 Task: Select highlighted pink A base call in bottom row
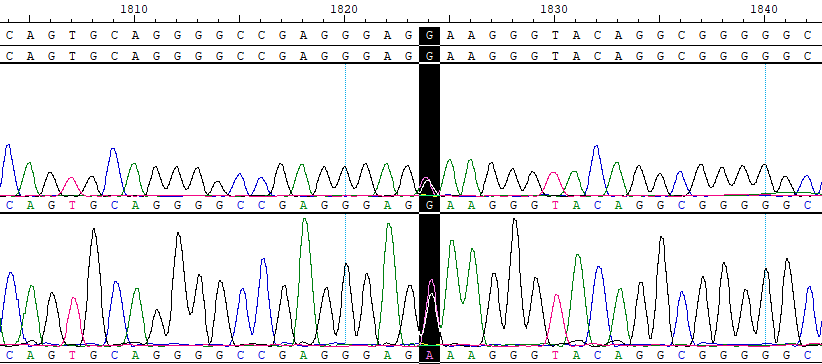429,356
